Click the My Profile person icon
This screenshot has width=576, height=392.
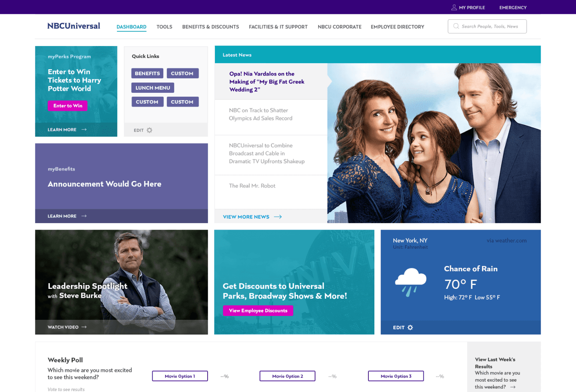tap(454, 7)
